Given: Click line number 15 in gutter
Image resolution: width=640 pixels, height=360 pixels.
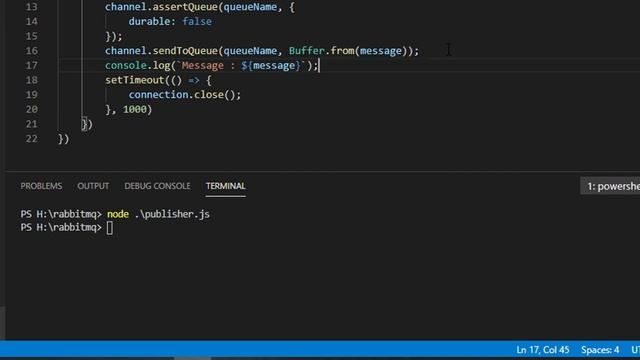Looking at the screenshot, I should coord(31,36).
